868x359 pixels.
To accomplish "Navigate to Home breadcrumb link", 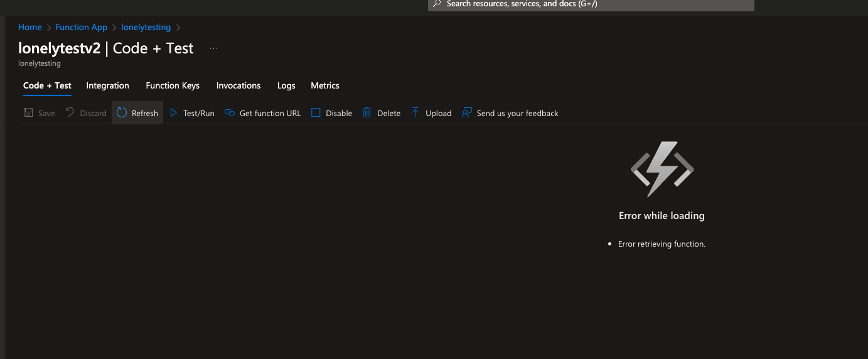I will [29, 27].
